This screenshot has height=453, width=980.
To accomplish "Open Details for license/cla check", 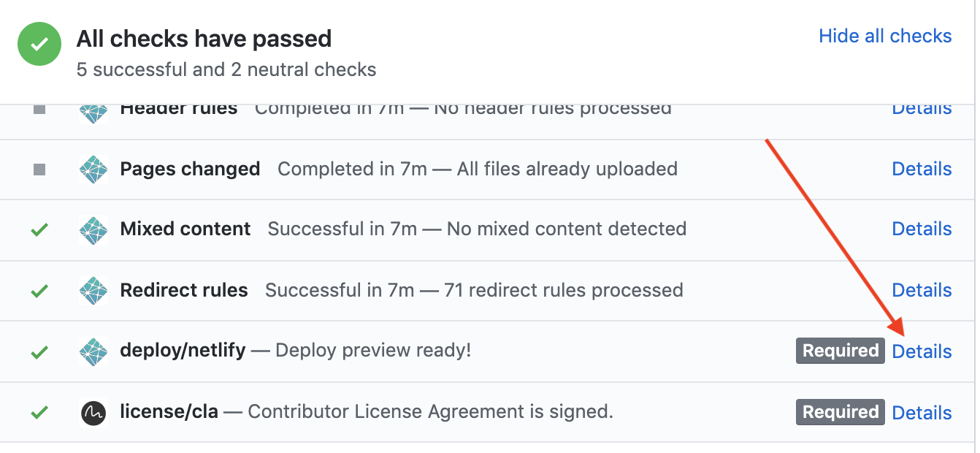I will [x=922, y=413].
